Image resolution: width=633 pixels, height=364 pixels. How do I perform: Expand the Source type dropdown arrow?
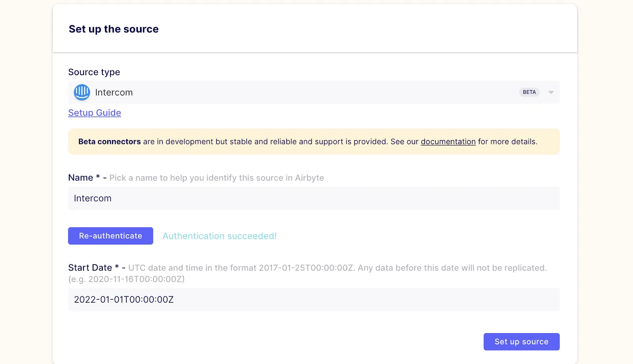tap(551, 92)
